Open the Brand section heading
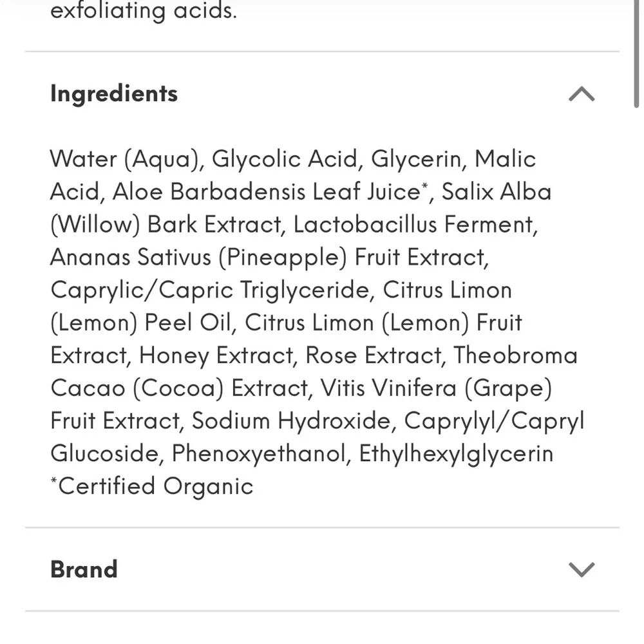 point(84,569)
